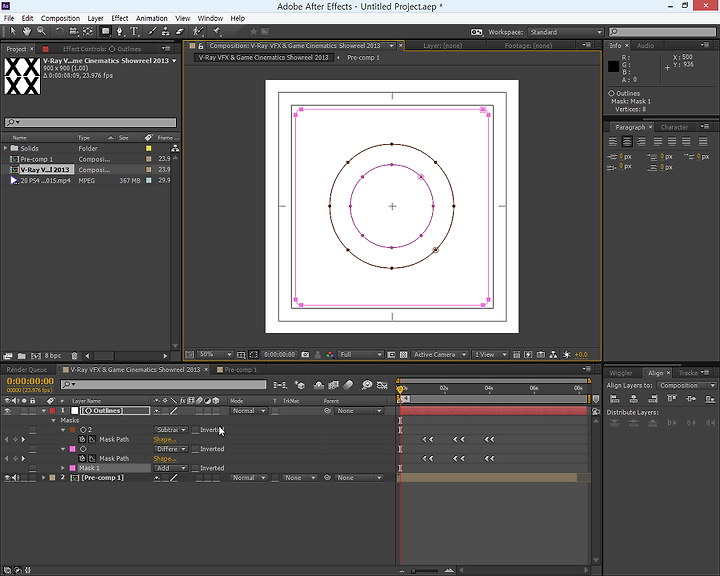Click the Reset Exposure aperture icon

pyautogui.click(x=567, y=355)
